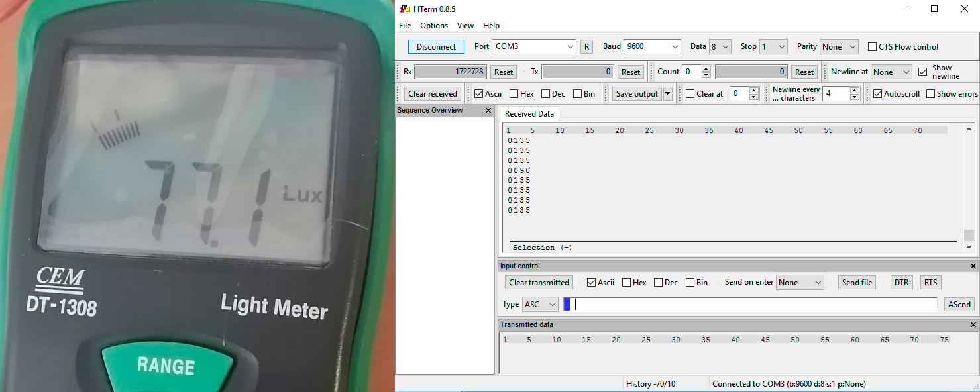Open the Save output dropdown arrow
The image size is (980, 392).
click(x=667, y=94)
